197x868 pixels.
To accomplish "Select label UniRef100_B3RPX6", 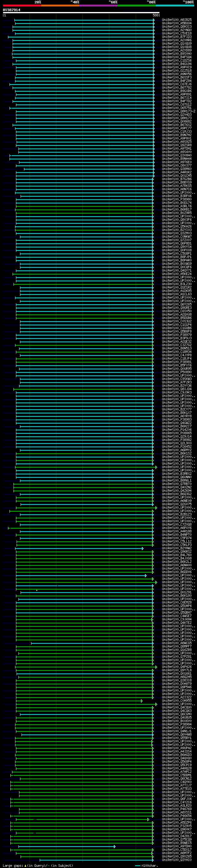I will click(x=176, y=196).
